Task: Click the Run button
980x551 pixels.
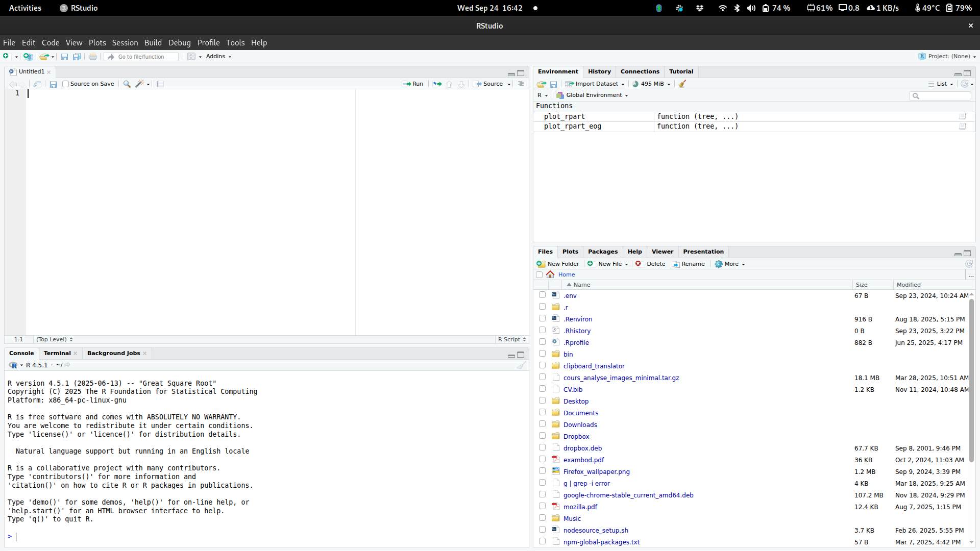Action: (x=413, y=84)
